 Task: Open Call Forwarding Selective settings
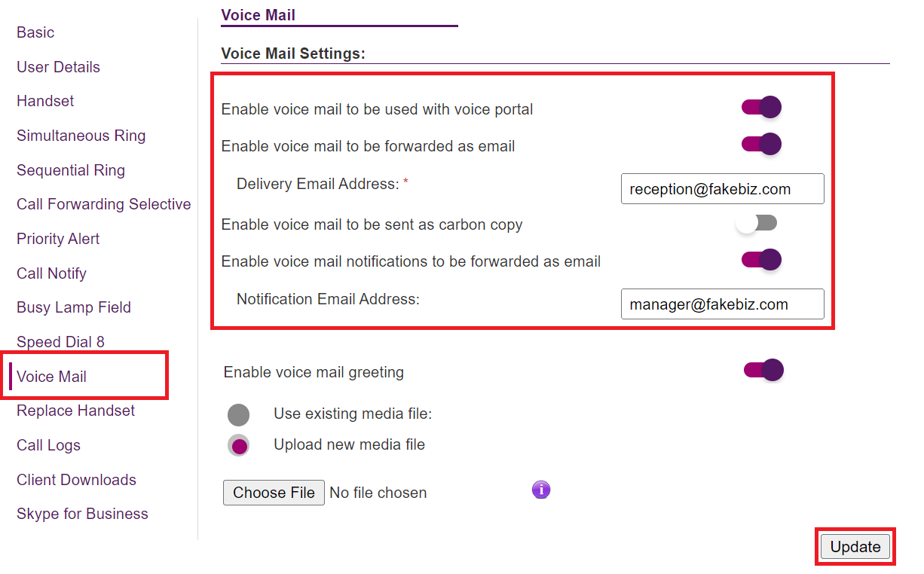point(103,204)
